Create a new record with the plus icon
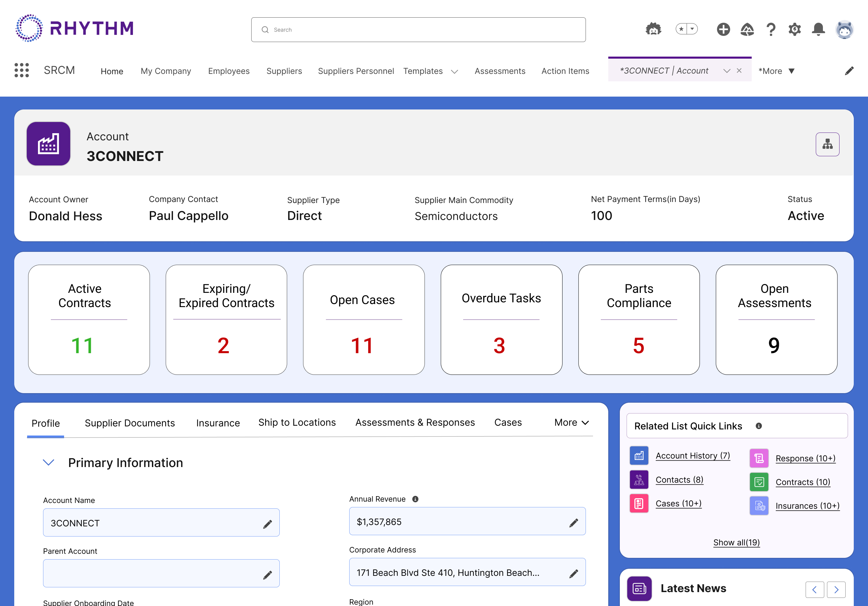 [723, 29]
